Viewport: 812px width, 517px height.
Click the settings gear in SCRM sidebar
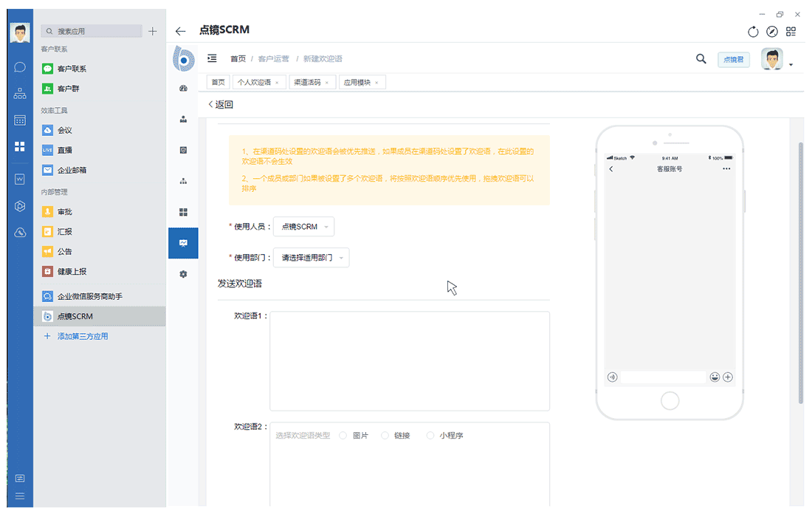click(x=183, y=274)
